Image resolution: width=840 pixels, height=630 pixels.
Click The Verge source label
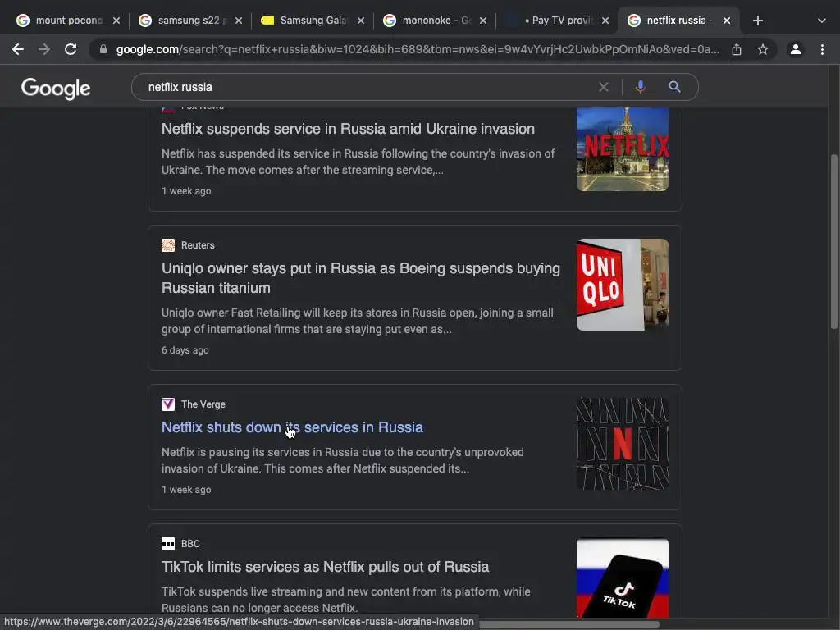(203, 404)
